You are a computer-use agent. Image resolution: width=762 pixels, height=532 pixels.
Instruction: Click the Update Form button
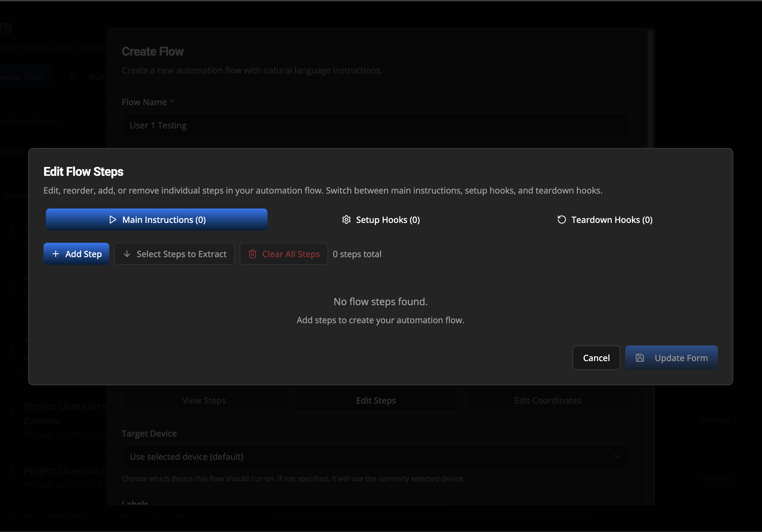671,358
